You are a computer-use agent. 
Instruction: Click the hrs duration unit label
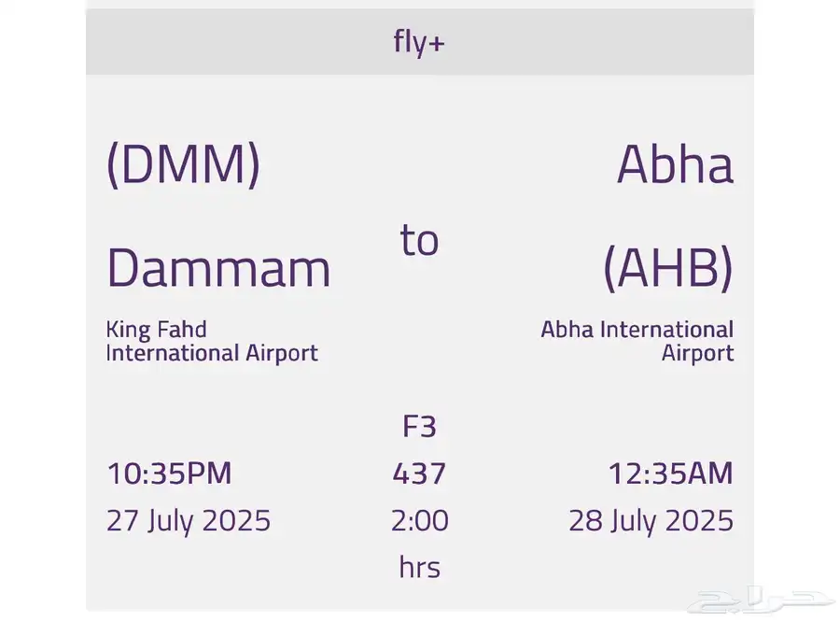tap(419, 567)
